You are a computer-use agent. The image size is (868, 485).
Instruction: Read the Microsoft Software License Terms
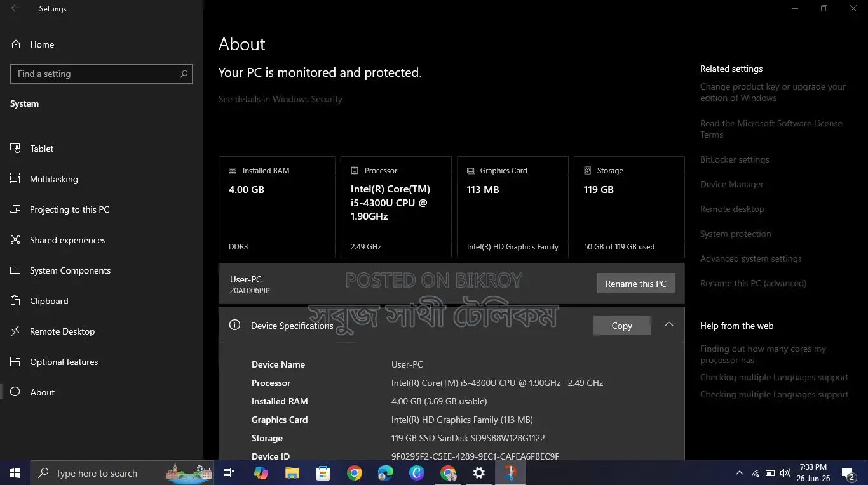pyautogui.click(x=771, y=129)
